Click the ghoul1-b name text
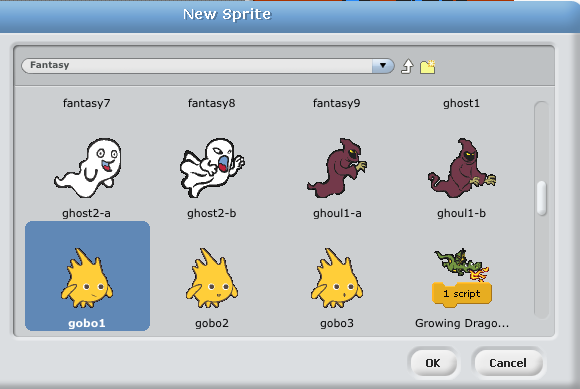The image size is (580, 389). tap(462, 213)
